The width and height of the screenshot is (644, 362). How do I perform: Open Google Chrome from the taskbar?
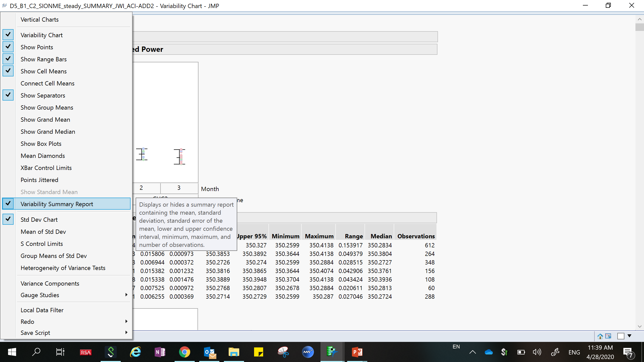pos(184,352)
